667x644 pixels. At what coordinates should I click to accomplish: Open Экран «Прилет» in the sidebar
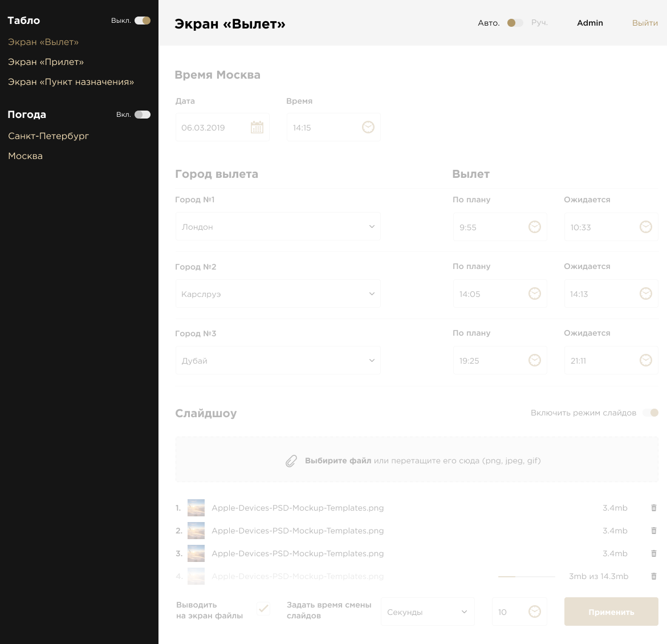coord(46,62)
